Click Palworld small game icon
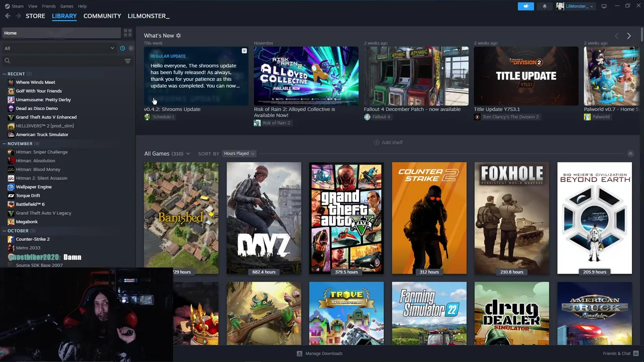 (587, 117)
